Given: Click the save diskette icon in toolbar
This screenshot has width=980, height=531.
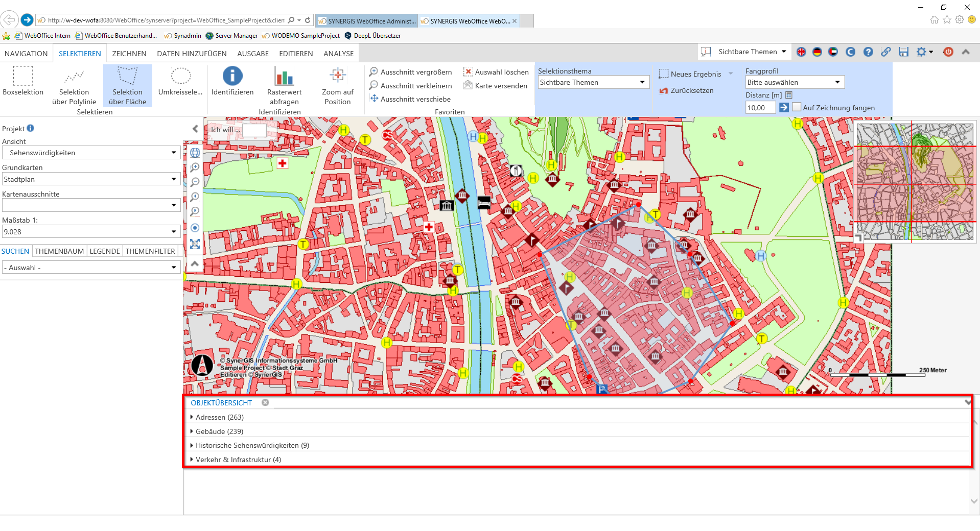Looking at the screenshot, I should [903, 52].
